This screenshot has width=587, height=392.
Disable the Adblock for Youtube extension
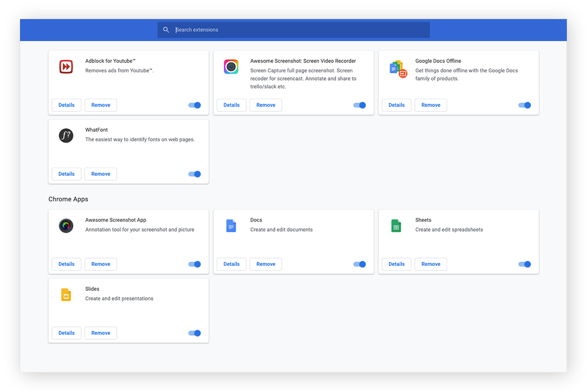point(195,105)
